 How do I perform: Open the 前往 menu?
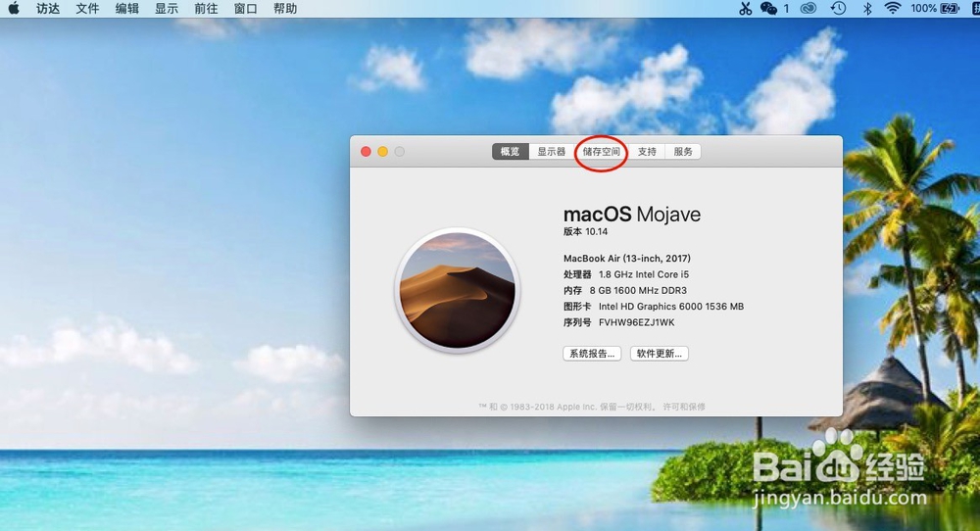(206, 9)
